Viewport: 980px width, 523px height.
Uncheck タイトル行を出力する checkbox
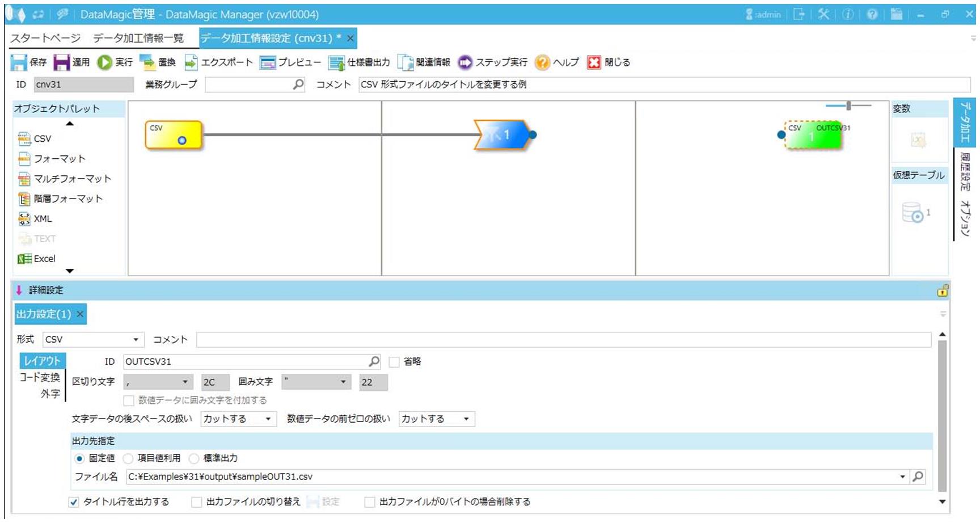coord(74,502)
